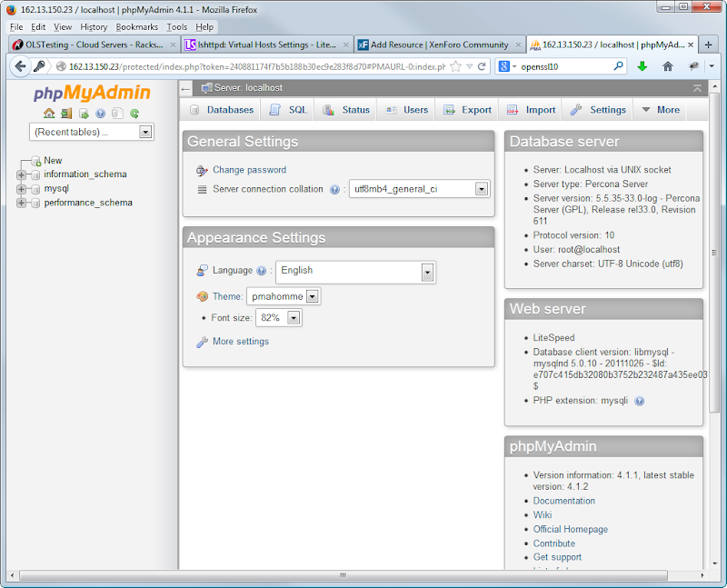Screen dimensions: 727x588
Task: Click the collapse top menu chevron icon
Action: pos(697,88)
